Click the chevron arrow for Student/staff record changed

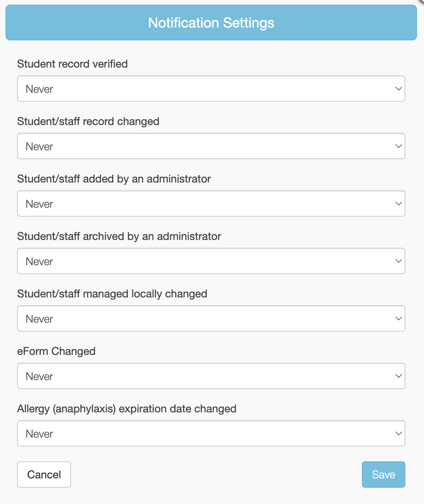tap(398, 146)
